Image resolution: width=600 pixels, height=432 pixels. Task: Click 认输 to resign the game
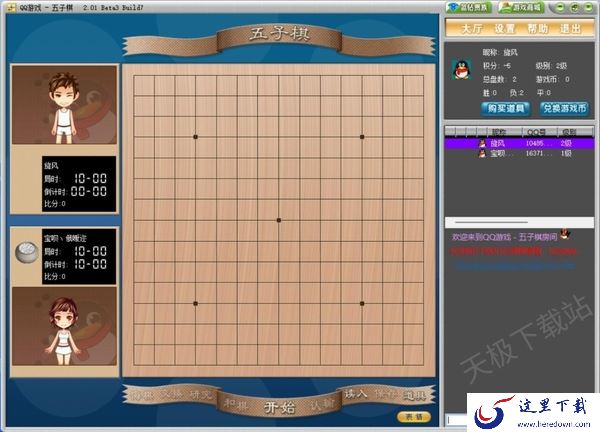(321, 404)
